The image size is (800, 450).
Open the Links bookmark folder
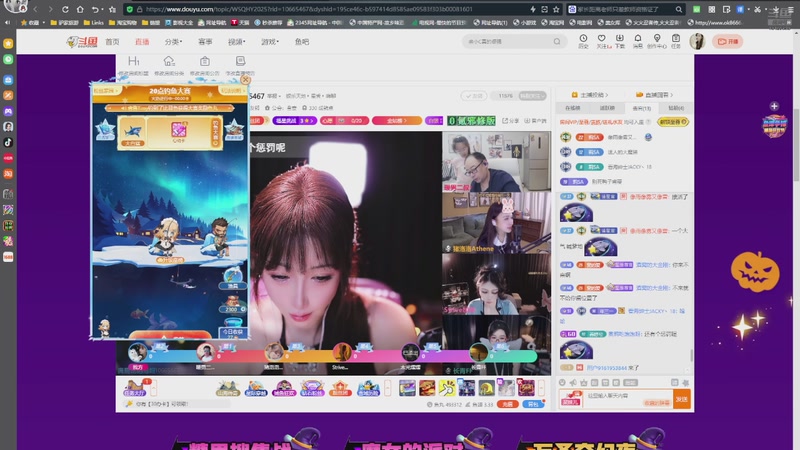tap(93, 22)
